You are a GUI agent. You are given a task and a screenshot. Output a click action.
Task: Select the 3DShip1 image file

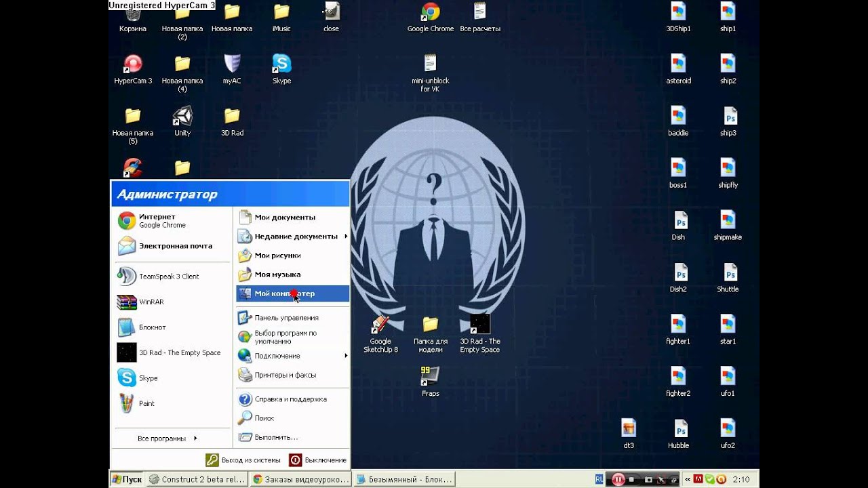point(678,18)
